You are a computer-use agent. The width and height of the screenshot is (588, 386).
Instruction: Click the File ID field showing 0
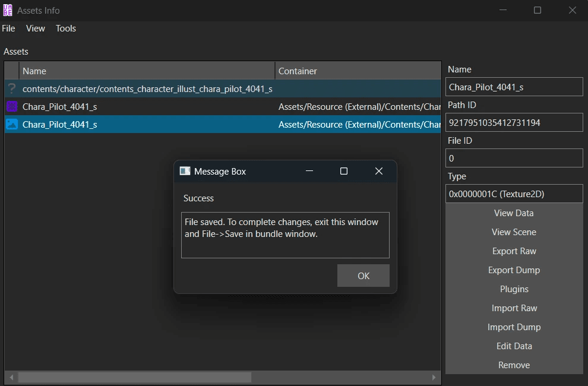pyautogui.click(x=514, y=159)
